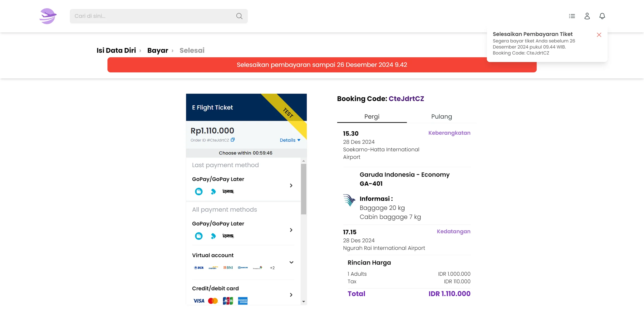Image resolution: width=644 pixels, height=331 pixels.
Task: Click the Rp1.110.000 amount
Action: pyautogui.click(x=212, y=131)
